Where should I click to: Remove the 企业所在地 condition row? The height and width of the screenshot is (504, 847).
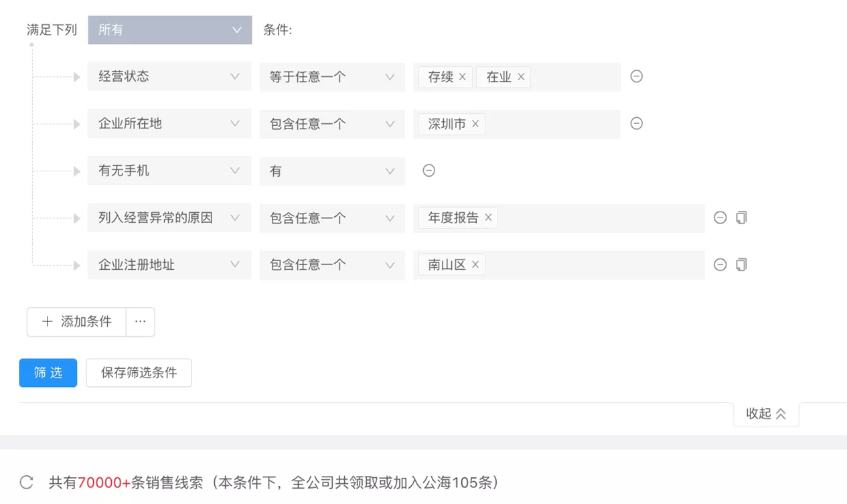click(x=636, y=123)
